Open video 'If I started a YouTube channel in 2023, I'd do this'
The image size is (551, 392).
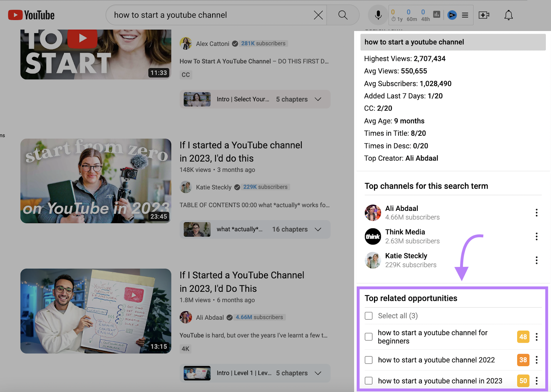[x=241, y=152]
